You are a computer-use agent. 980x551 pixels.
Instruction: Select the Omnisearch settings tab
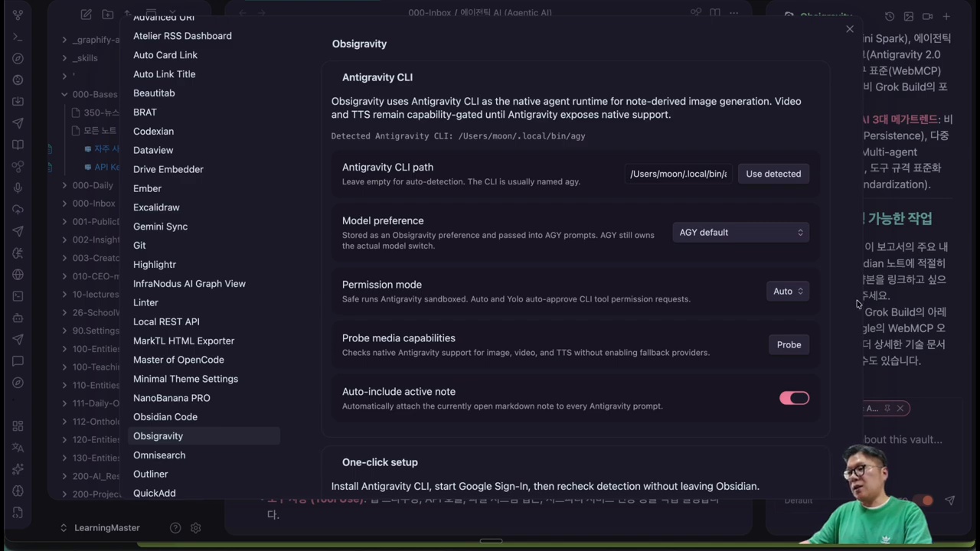pyautogui.click(x=204, y=455)
